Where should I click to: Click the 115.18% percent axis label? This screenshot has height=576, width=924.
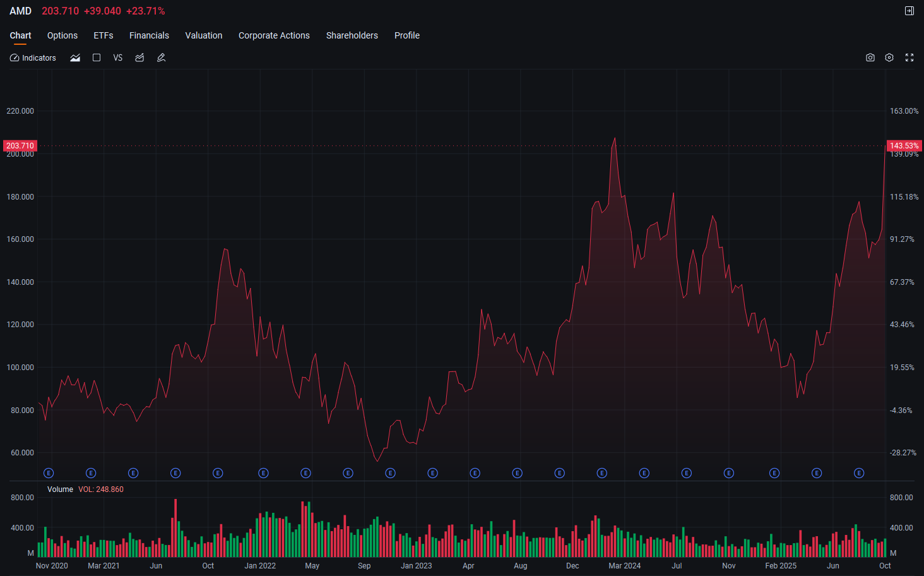(904, 197)
